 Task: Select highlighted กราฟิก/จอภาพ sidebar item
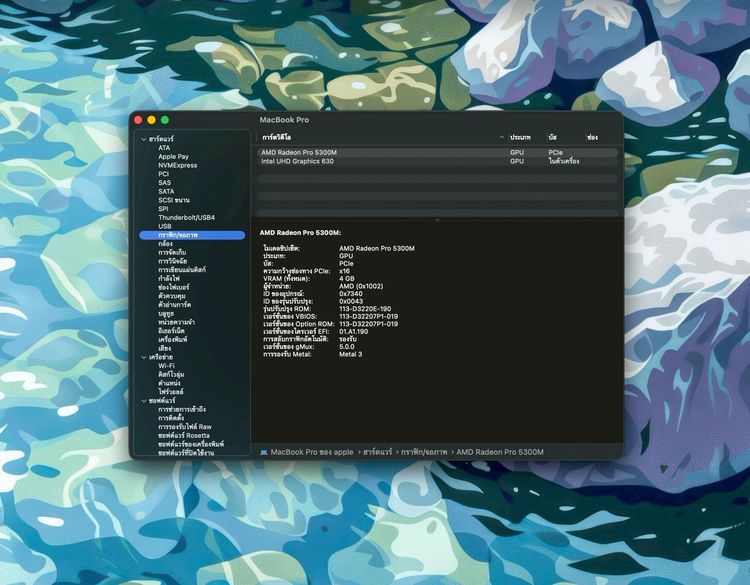pos(192,235)
